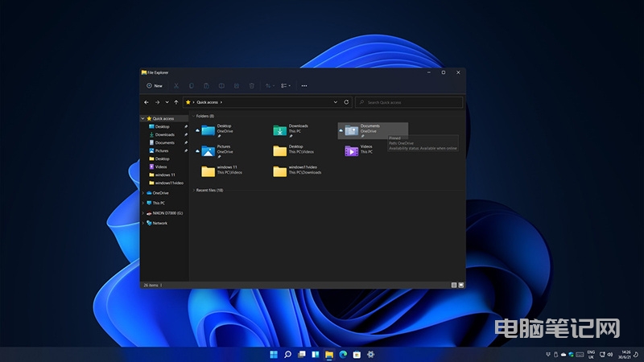Open the Sort options dropdown
Screen dimensions: 644x362
[270, 86]
